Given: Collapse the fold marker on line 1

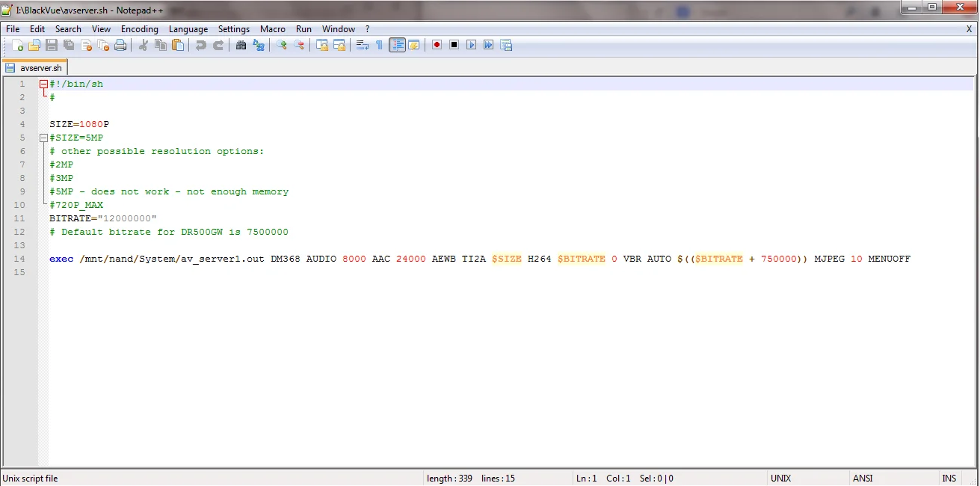Looking at the screenshot, I should (43, 84).
